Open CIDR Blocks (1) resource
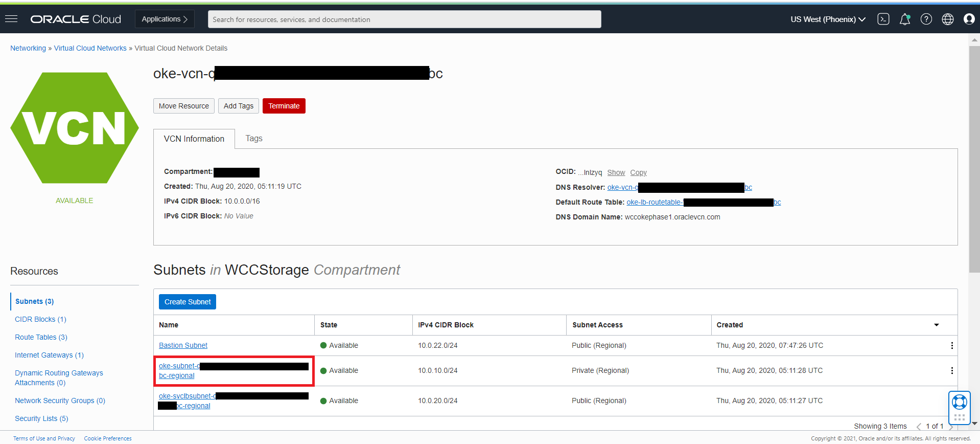 click(40, 319)
